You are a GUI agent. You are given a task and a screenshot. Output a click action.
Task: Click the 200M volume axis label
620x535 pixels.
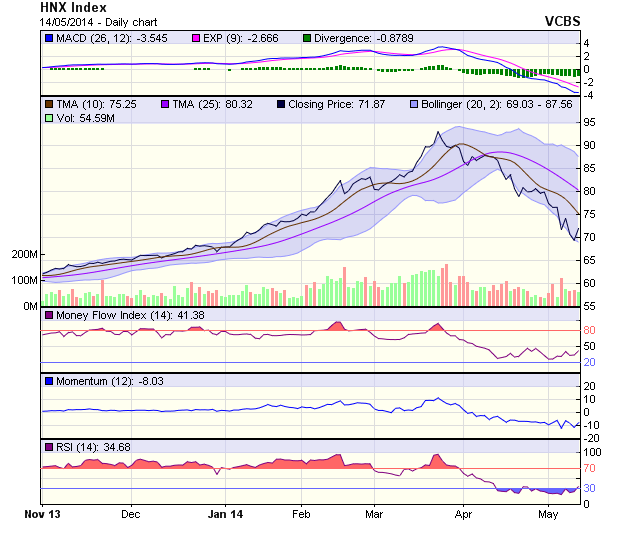click(x=23, y=255)
